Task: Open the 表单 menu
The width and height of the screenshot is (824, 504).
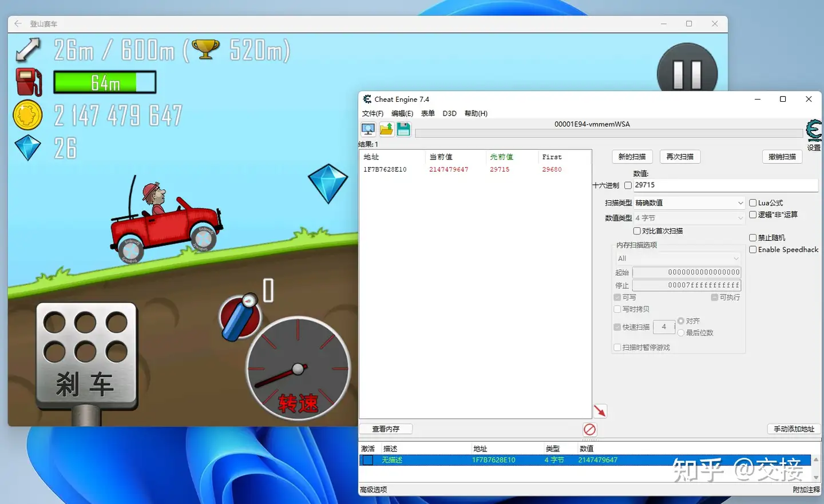Action: pos(428,113)
